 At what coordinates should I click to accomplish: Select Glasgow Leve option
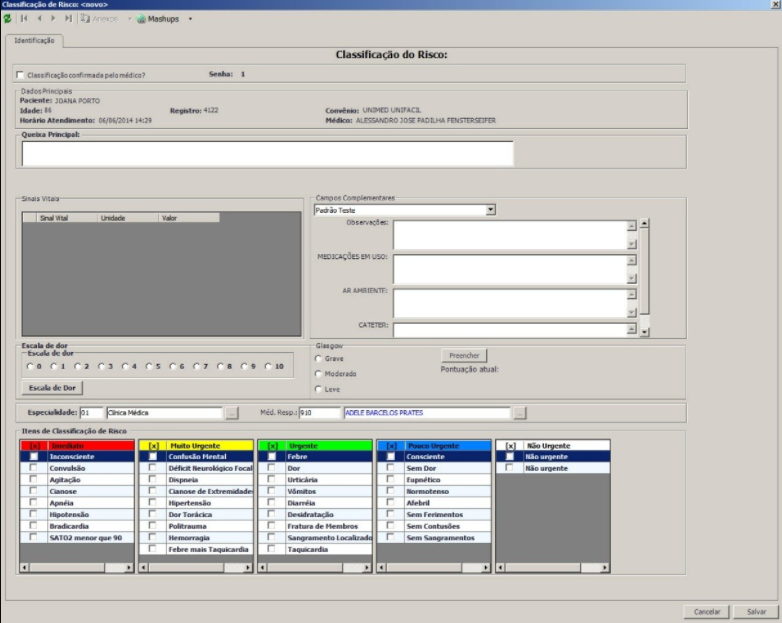(x=318, y=389)
